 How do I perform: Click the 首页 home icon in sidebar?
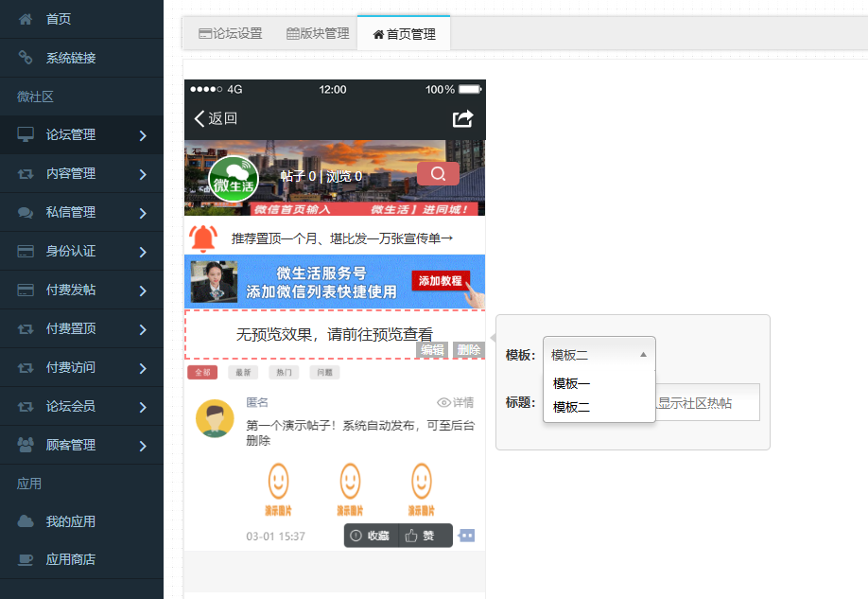point(26,19)
